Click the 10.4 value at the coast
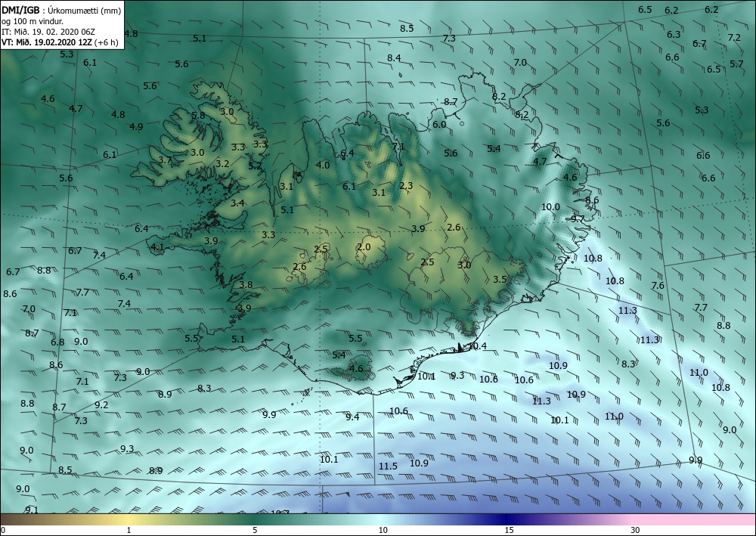This screenshot has width=756, height=536. point(477,345)
